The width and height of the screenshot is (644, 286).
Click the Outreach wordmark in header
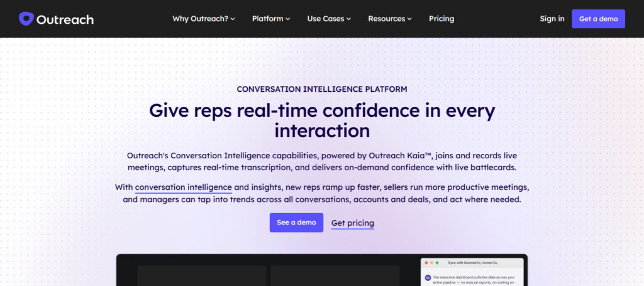(65, 19)
